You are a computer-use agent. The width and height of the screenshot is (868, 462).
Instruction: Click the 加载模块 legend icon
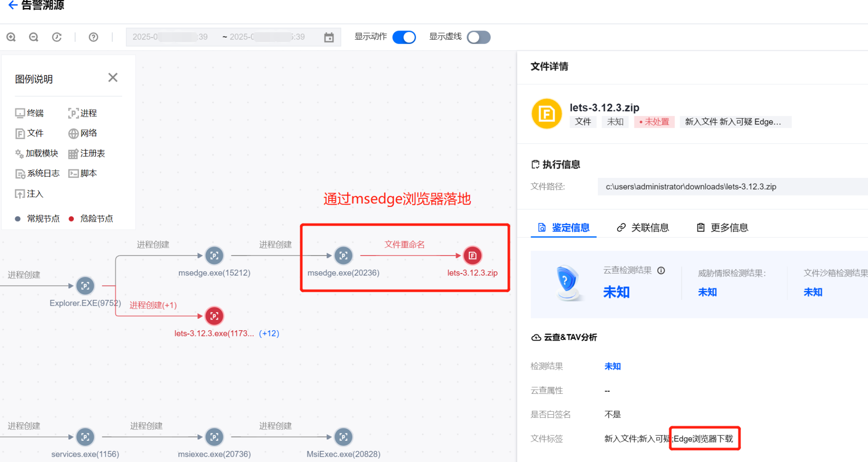(19, 153)
